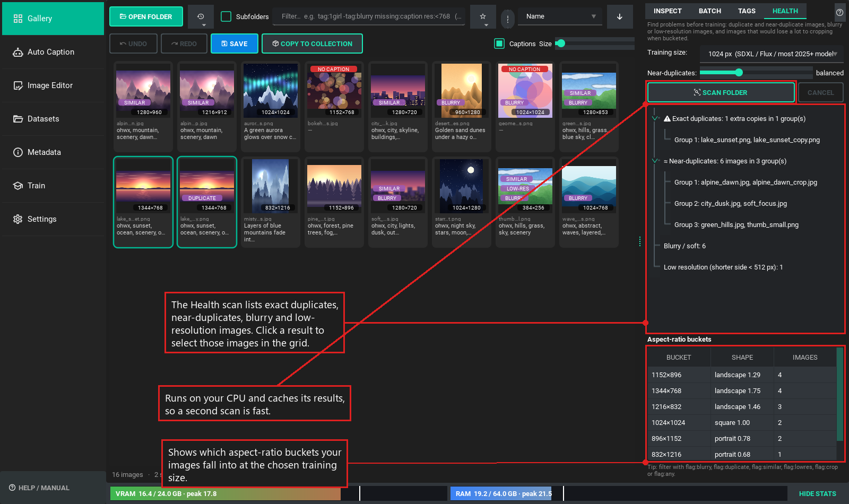Adjust the Near-duplicates sensitivity slider
Image resolution: width=849 pixels, height=504 pixels.
(x=756, y=73)
